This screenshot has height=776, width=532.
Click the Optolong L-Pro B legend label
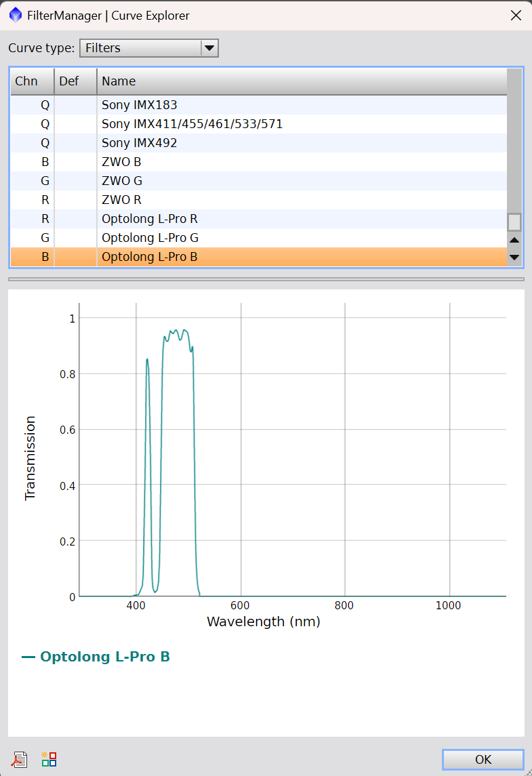105,657
